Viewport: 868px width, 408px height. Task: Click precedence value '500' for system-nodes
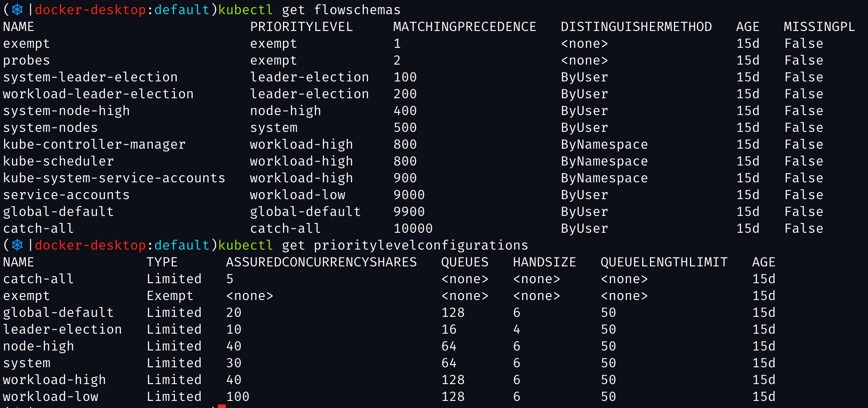[x=405, y=127]
